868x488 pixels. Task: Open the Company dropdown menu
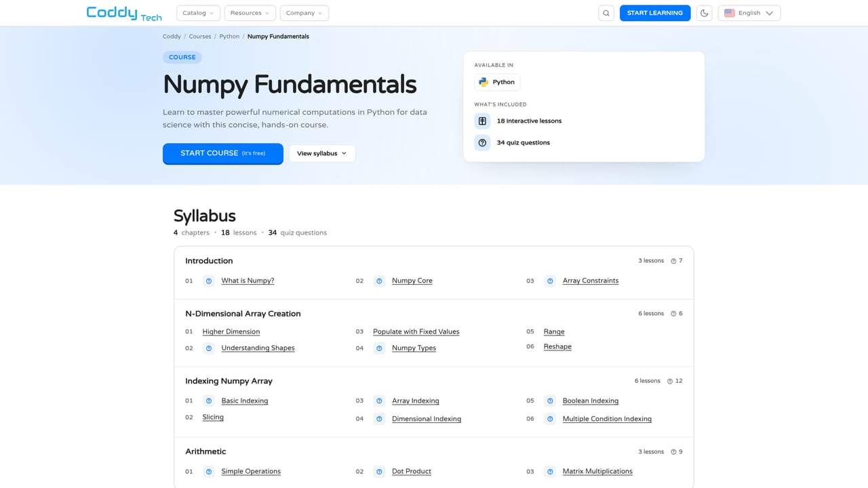coord(304,13)
